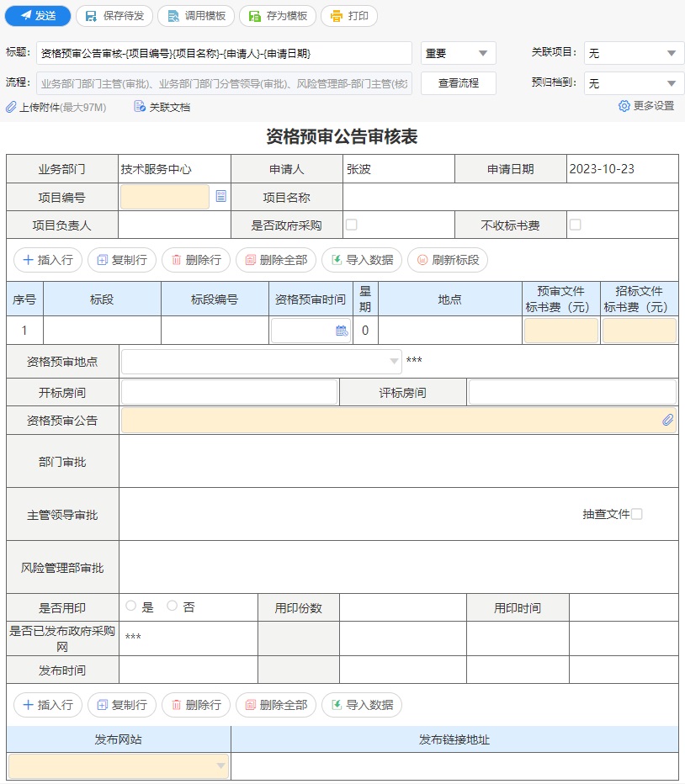Click 复制行 above the 发布网站 table

(122, 705)
